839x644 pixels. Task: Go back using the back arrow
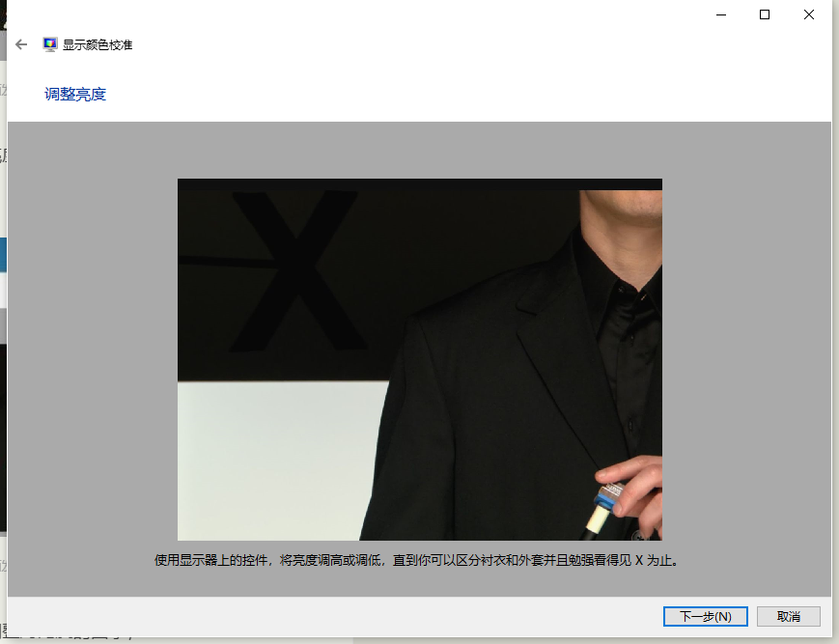21,44
